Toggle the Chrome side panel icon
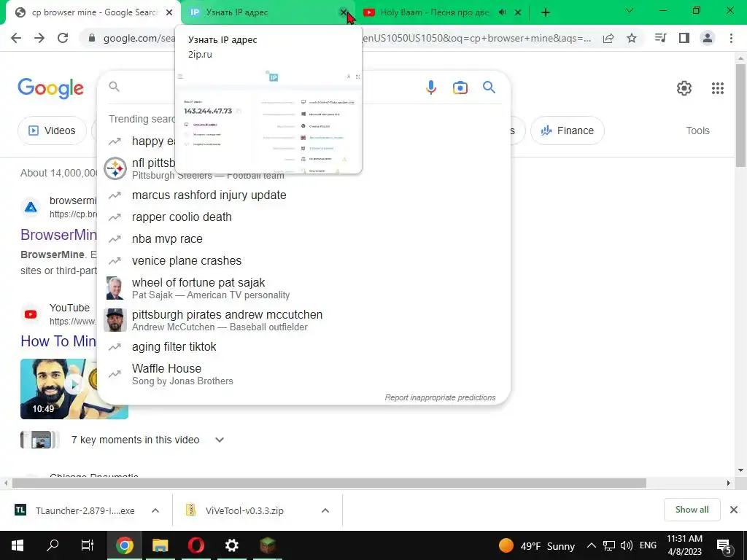 pyautogui.click(x=684, y=38)
